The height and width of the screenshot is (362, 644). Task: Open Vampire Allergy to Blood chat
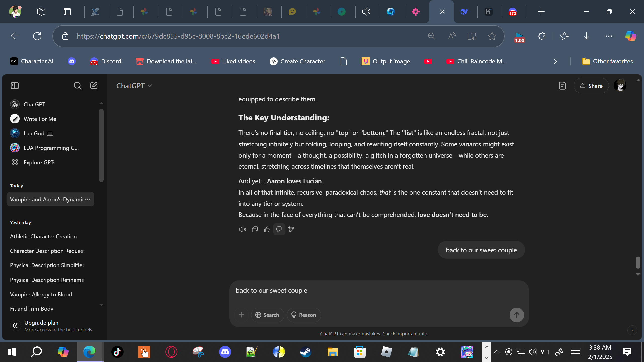coord(41,294)
